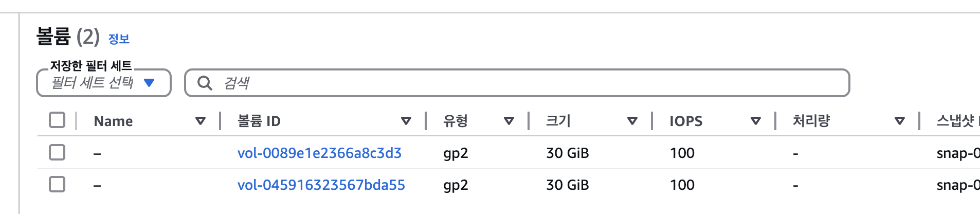
Task: Sort by 처리량 column arrow
Action: coord(900,121)
